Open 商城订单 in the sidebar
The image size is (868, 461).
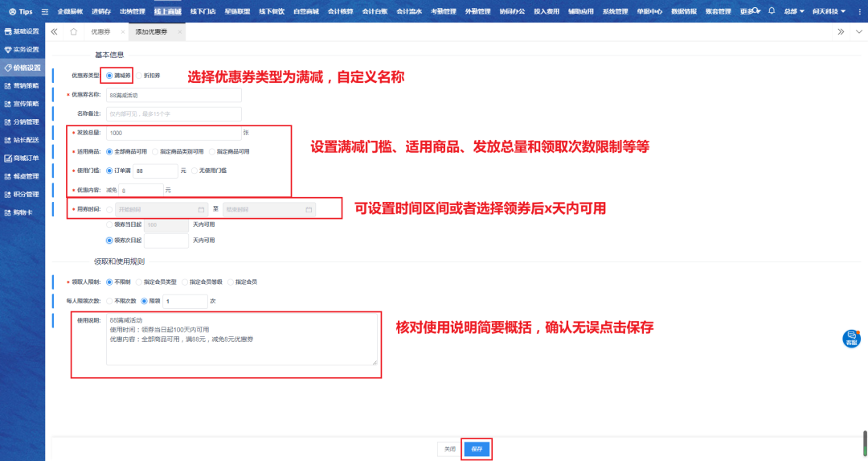pyautogui.click(x=23, y=158)
